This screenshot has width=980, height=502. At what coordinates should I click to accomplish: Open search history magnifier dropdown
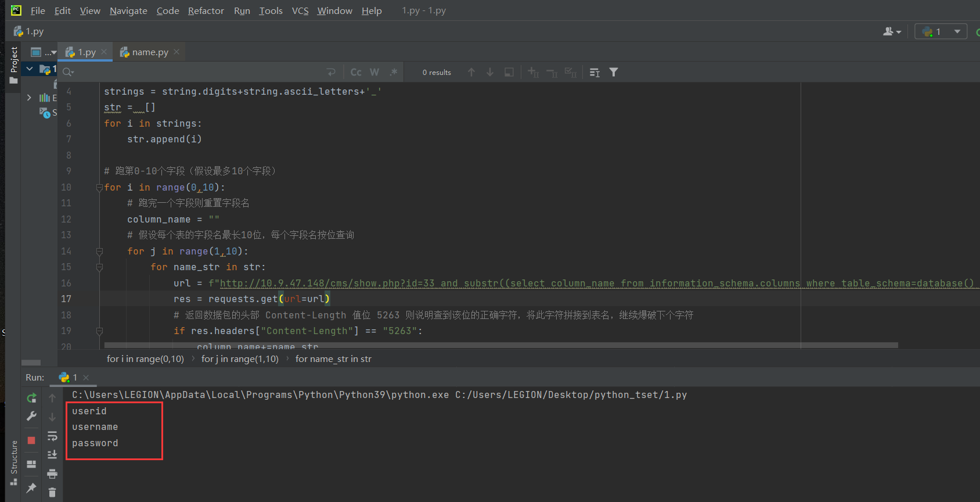(x=69, y=72)
